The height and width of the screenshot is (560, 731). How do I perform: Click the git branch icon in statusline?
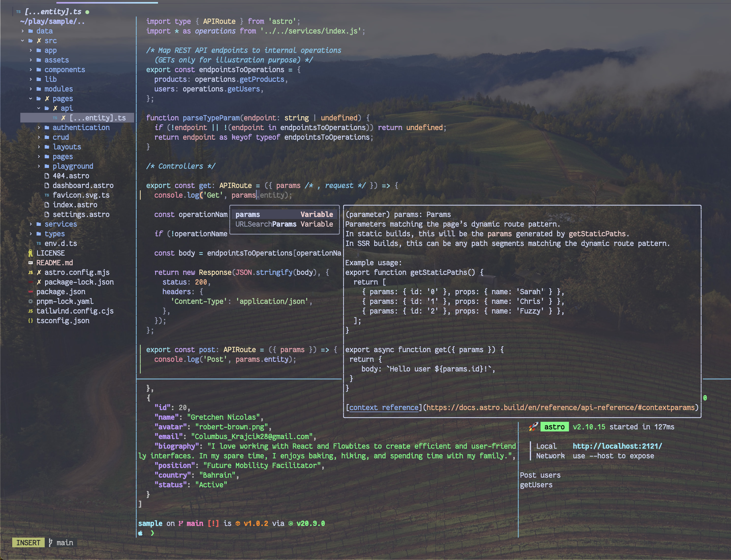click(x=51, y=543)
